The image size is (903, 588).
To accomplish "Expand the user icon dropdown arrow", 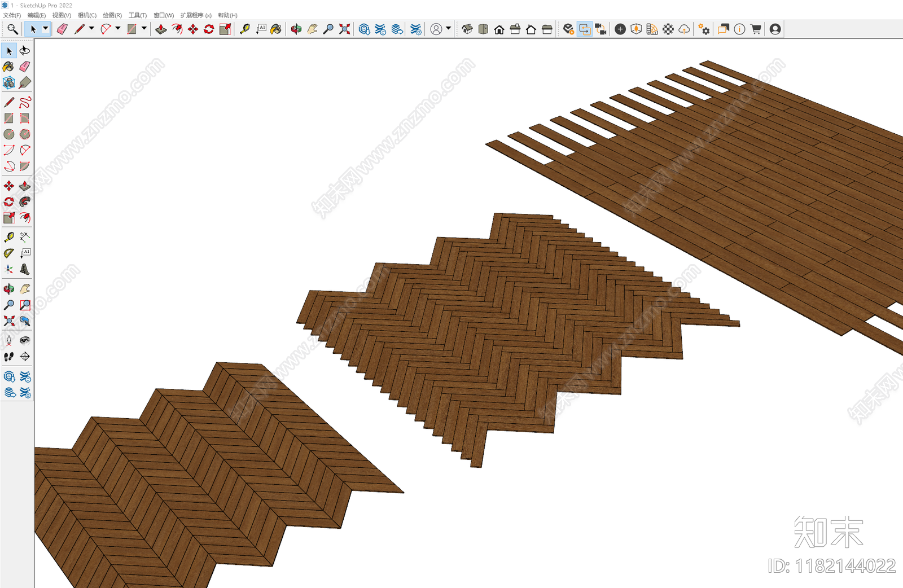I will tap(449, 28).
